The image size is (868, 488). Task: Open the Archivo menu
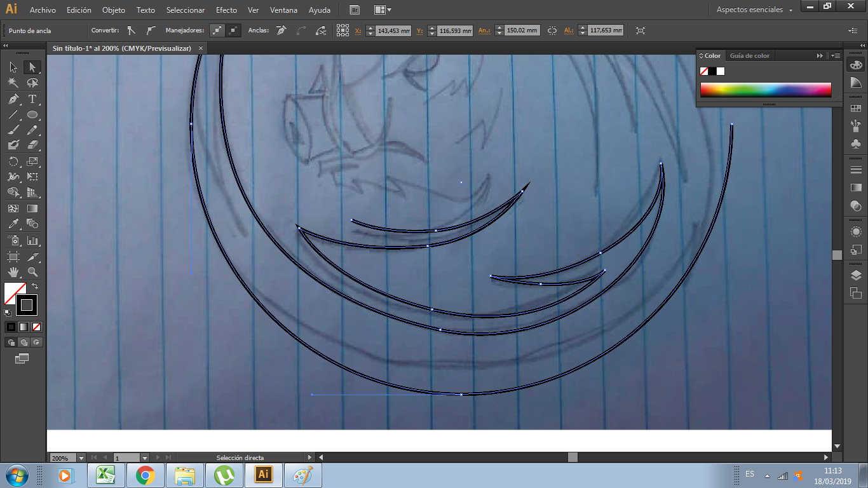tap(43, 10)
